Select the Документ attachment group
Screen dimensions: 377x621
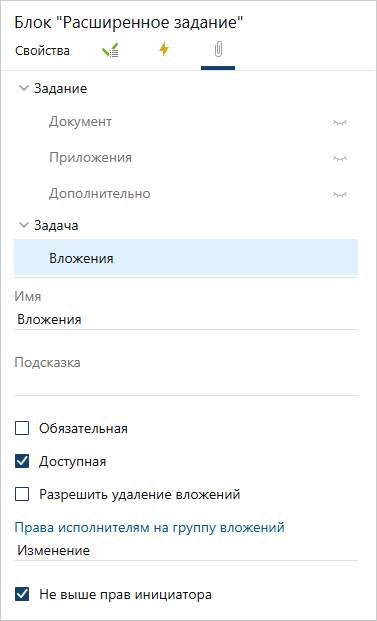coord(186,122)
